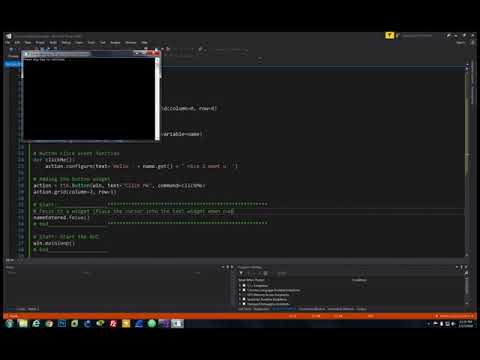Open File Explorer from the taskbar
The width and height of the screenshot is (480, 360).
(23, 323)
